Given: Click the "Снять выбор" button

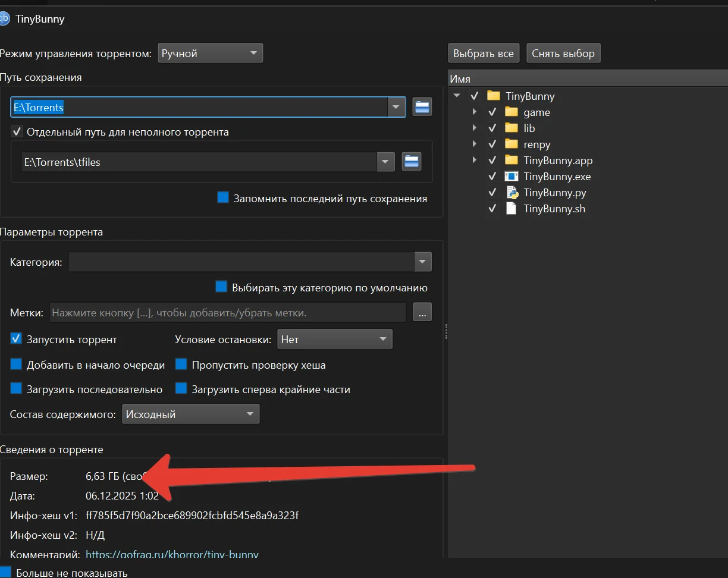Looking at the screenshot, I should (563, 53).
